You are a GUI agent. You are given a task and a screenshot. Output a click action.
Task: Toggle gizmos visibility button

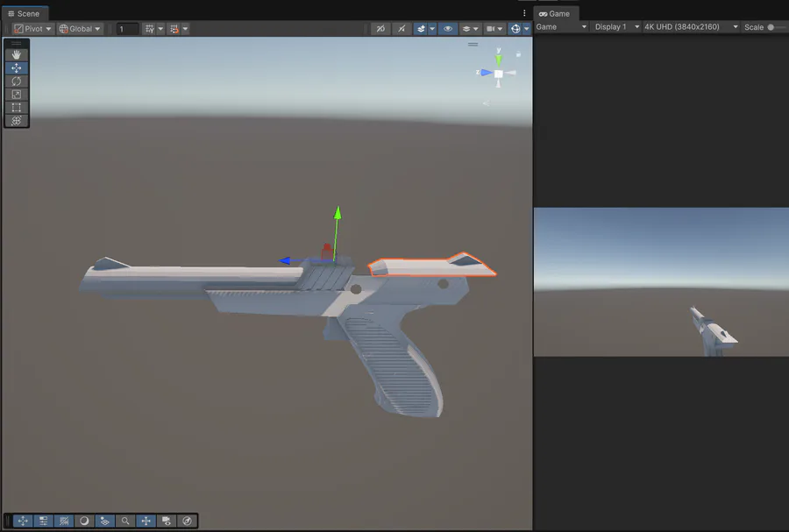tap(515, 29)
